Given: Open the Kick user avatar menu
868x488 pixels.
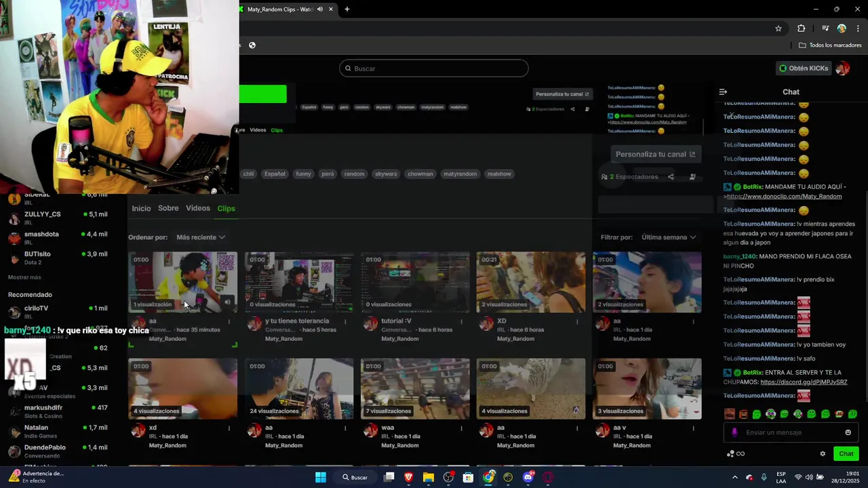Looking at the screenshot, I should click(843, 68).
